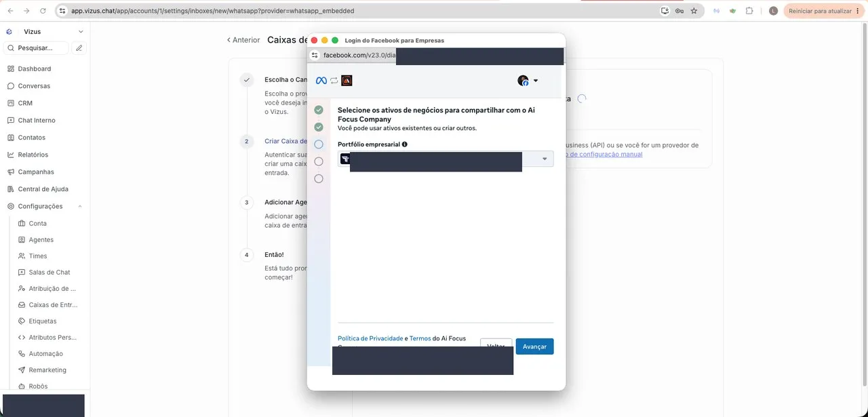
Task: Open Etiquetas settings item
Action: tap(43, 321)
